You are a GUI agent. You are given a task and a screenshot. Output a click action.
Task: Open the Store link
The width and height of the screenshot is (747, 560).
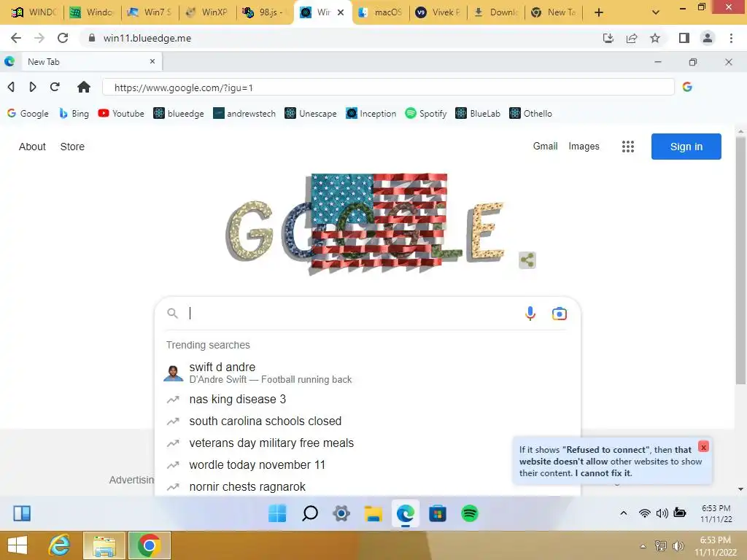click(72, 147)
